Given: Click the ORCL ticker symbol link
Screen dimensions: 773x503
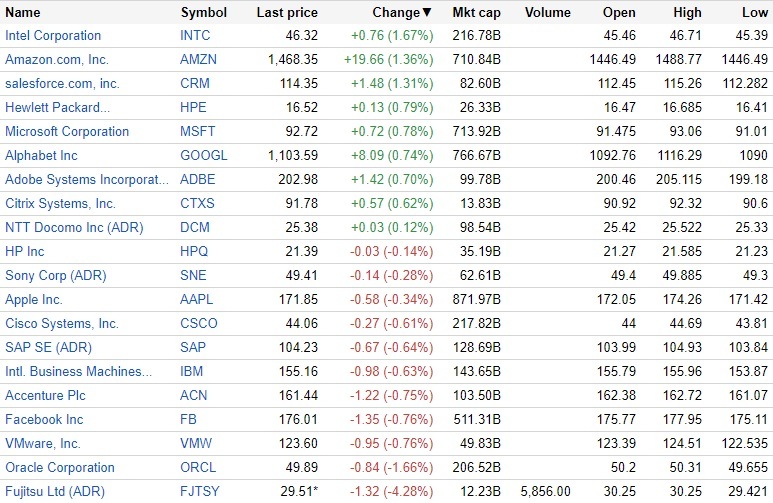Looking at the screenshot, I should click(x=197, y=467).
